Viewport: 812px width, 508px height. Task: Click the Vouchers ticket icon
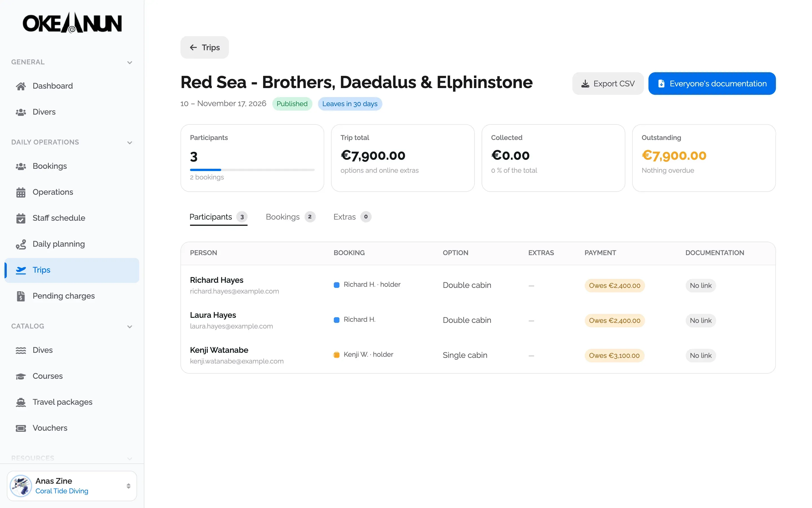(21, 428)
